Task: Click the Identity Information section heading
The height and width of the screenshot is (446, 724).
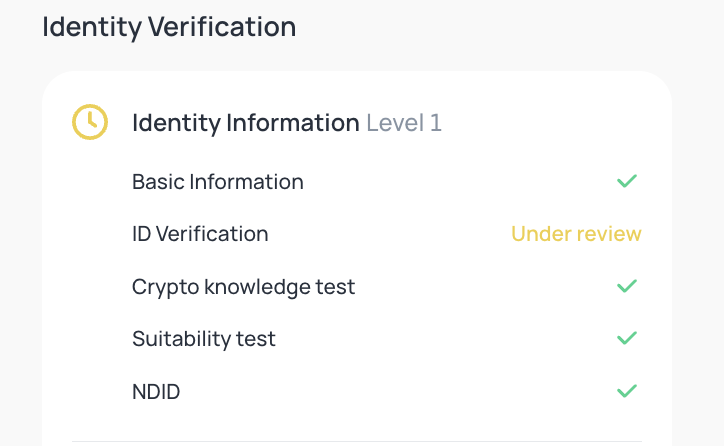Action: [x=287, y=123]
